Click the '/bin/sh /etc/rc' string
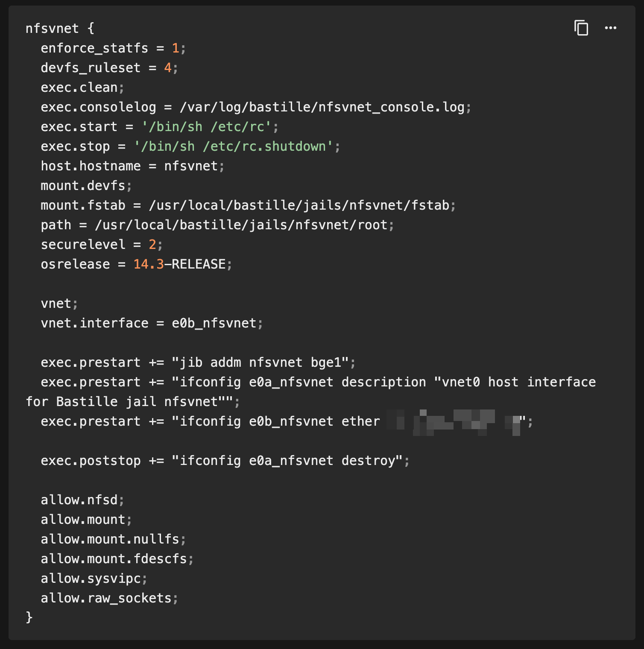This screenshot has height=649, width=644. point(206,127)
